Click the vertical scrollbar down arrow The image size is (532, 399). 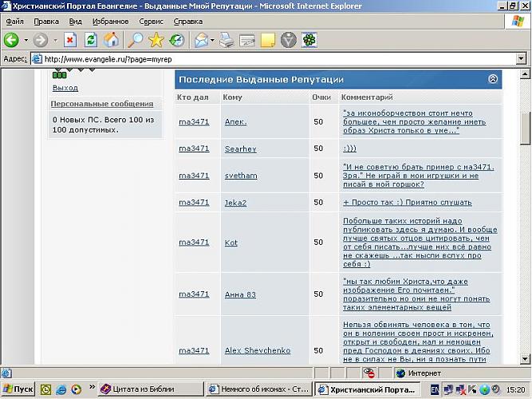(x=525, y=359)
